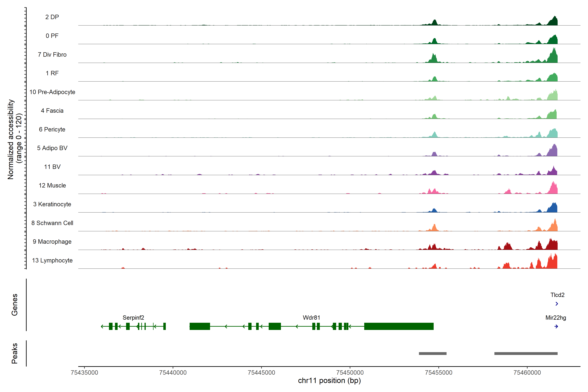The height and width of the screenshot is (392, 588).
Task: Click the 75445000 axis tick label
Action: coord(261,373)
